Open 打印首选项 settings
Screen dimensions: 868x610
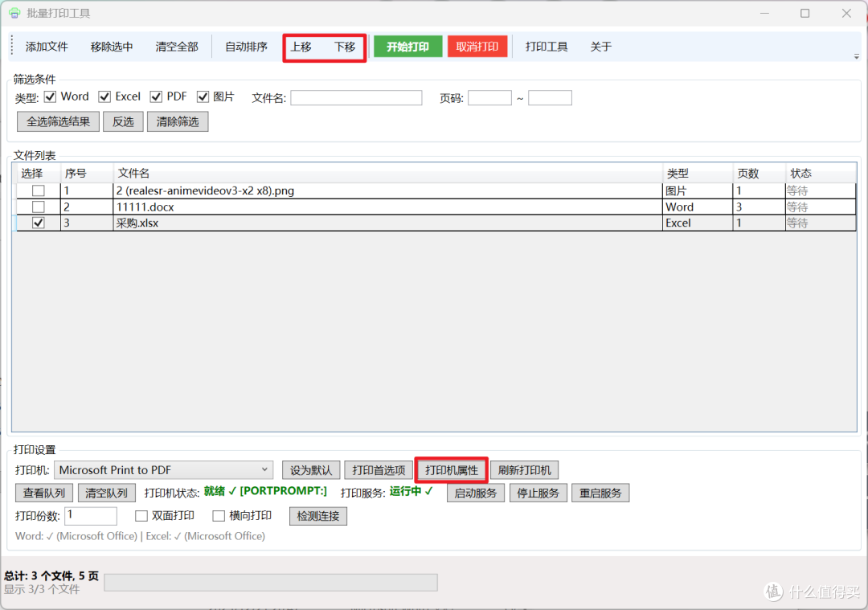click(x=379, y=470)
